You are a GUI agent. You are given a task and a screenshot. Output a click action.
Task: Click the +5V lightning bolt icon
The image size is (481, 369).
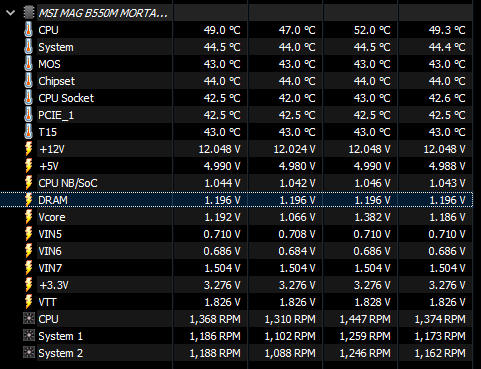point(29,166)
